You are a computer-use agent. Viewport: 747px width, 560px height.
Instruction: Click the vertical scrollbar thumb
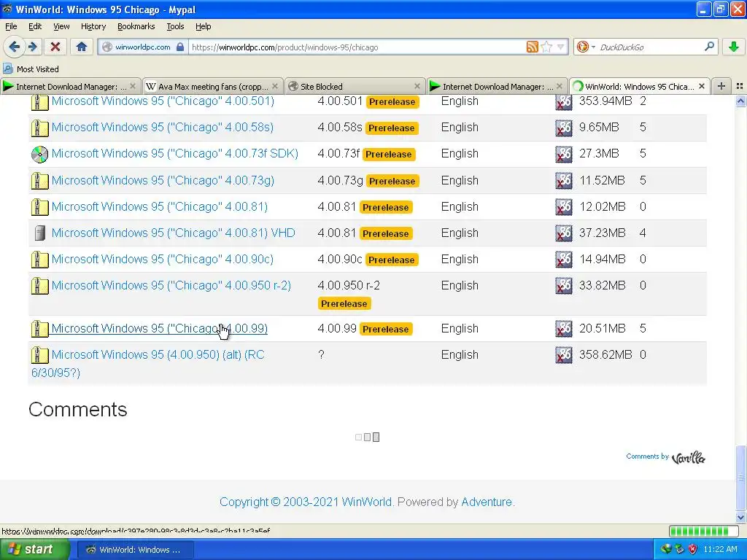[x=740, y=478]
